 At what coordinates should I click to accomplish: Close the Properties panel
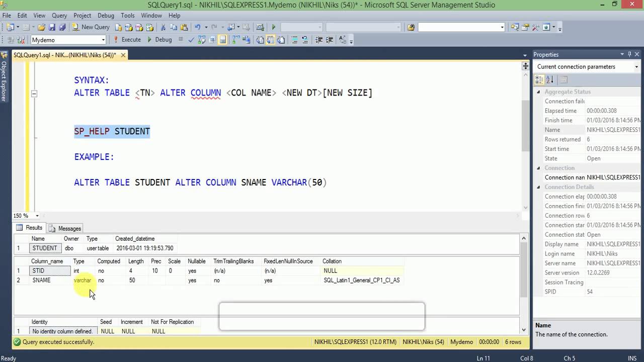point(637,54)
